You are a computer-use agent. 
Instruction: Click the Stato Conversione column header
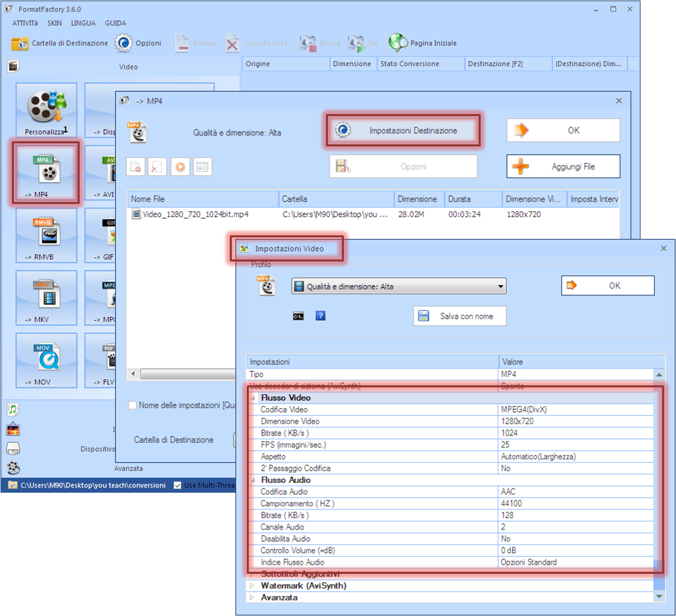click(420, 64)
